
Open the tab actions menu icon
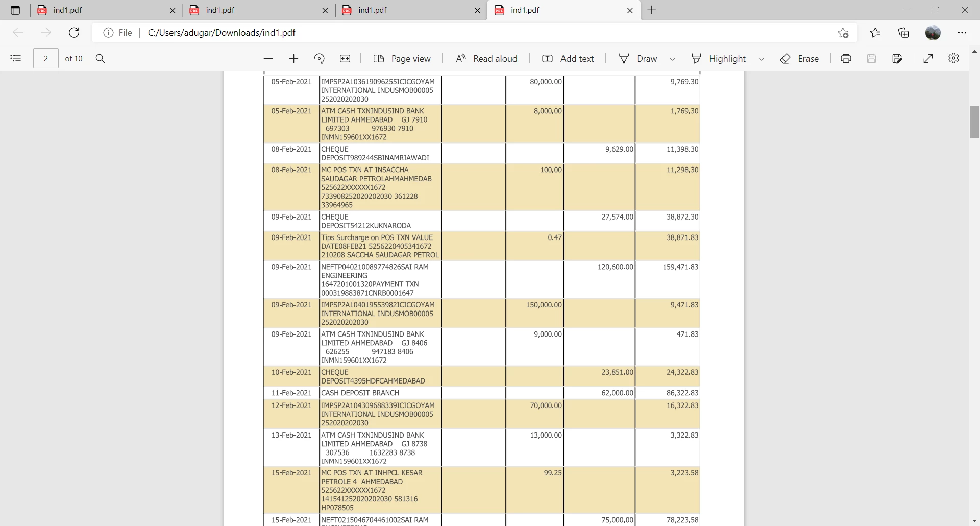[15, 10]
